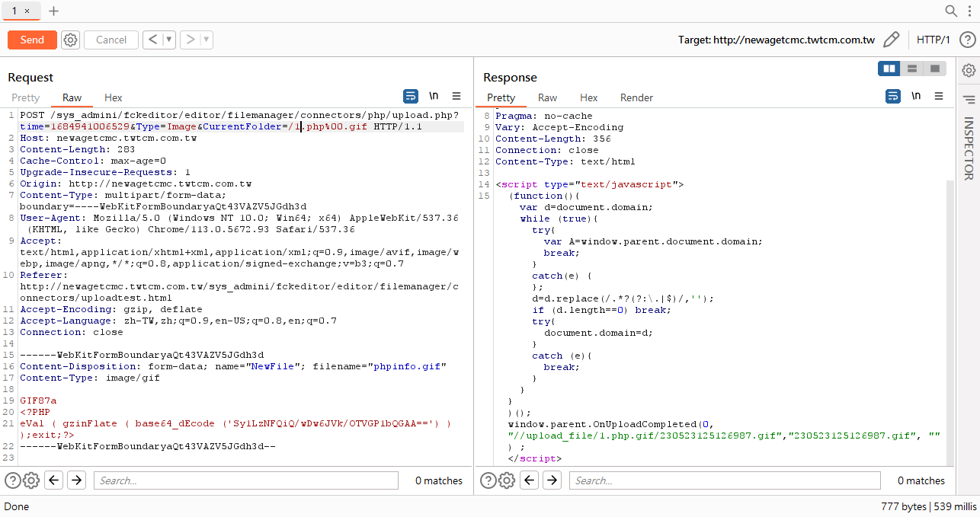
Task: Open Request search help icon
Action: point(13,480)
